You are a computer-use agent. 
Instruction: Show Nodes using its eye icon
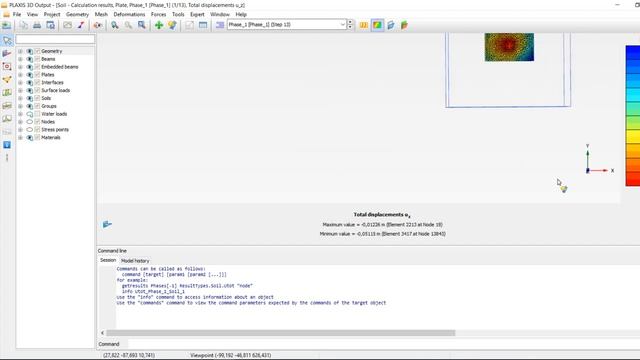coord(30,122)
